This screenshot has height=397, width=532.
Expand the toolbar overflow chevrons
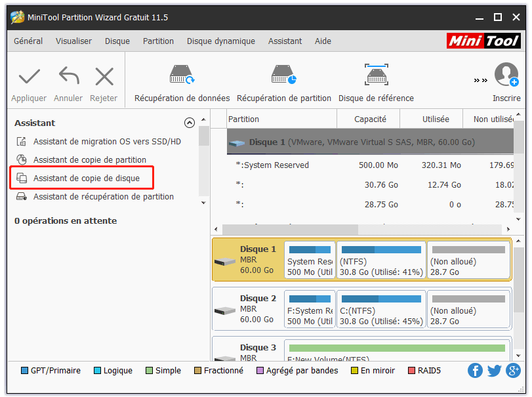click(480, 80)
